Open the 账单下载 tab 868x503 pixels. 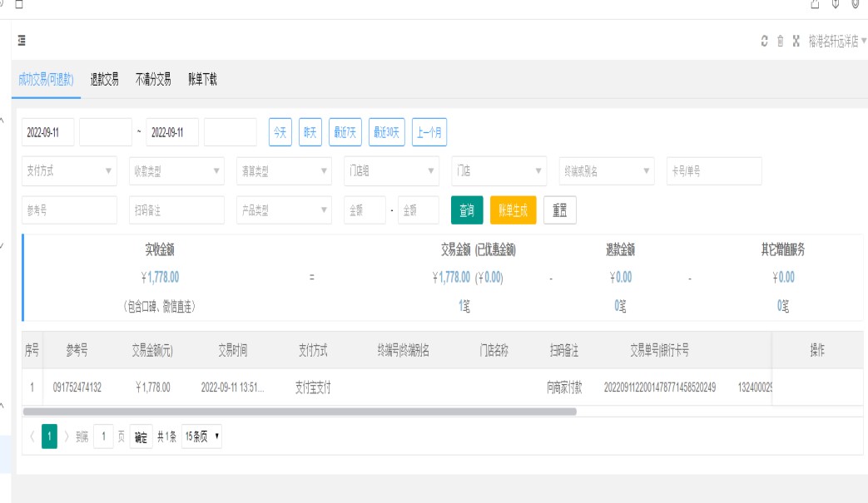(202, 80)
